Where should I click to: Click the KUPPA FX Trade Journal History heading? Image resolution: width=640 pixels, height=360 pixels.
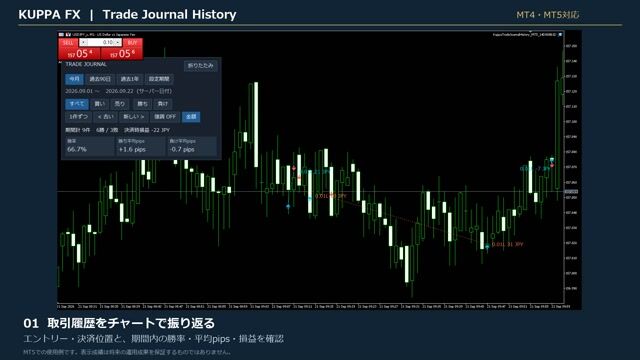coord(127,15)
